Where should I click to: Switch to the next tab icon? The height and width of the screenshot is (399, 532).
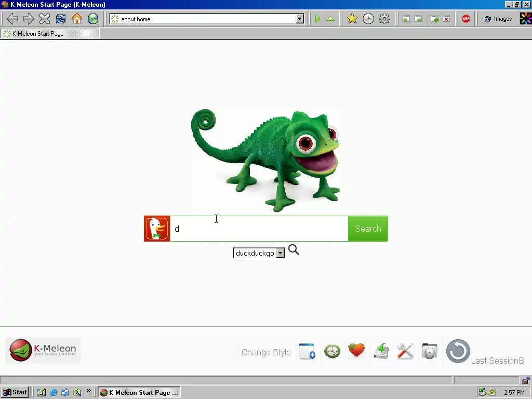(419, 19)
